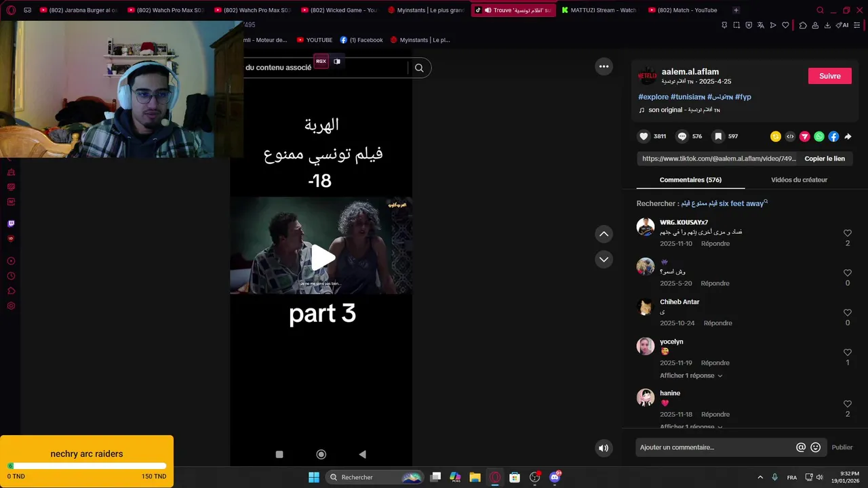This screenshot has height=488, width=868.
Task: Like yocelyn's comment
Action: pos(848,352)
